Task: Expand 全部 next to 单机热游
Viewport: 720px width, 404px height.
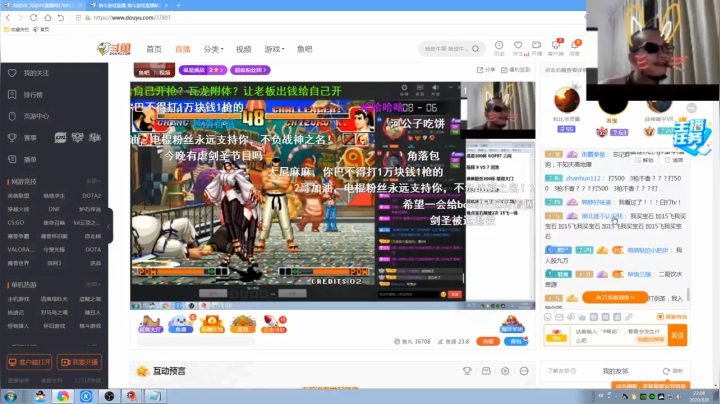Action: click(93, 285)
